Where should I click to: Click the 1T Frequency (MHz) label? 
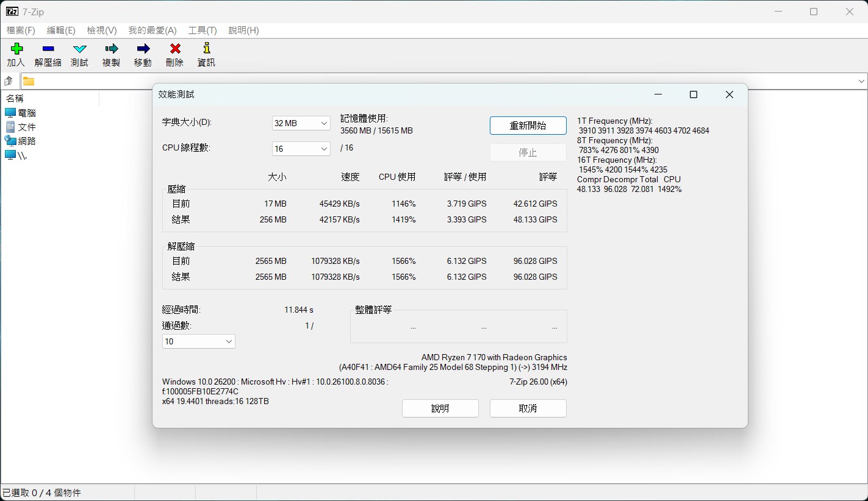614,121
